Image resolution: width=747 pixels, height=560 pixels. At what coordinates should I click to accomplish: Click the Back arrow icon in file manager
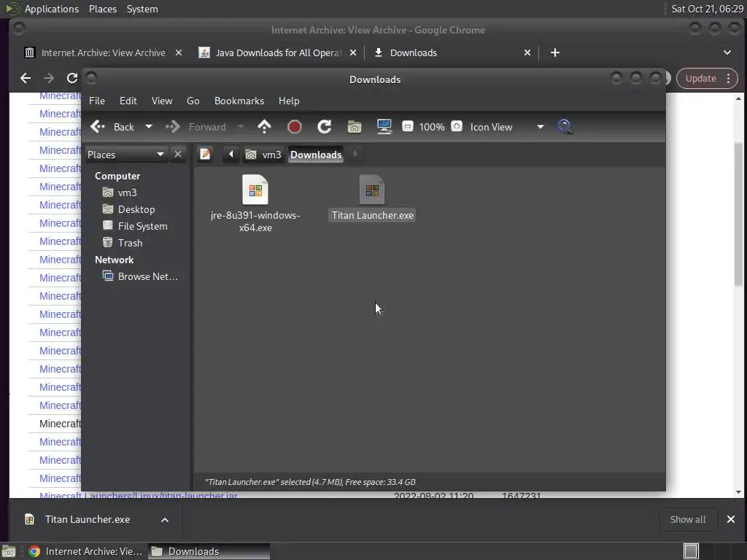click(x=98, y=127)
